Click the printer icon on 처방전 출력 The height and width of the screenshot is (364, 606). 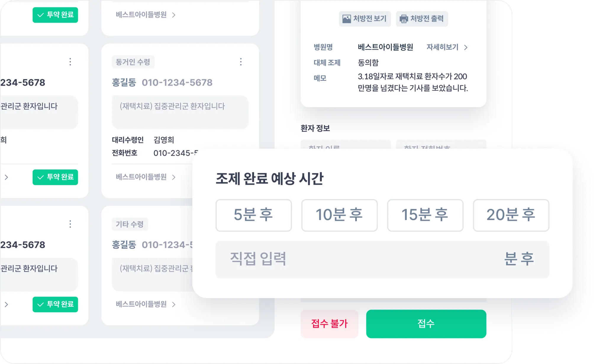click(404, 19)
